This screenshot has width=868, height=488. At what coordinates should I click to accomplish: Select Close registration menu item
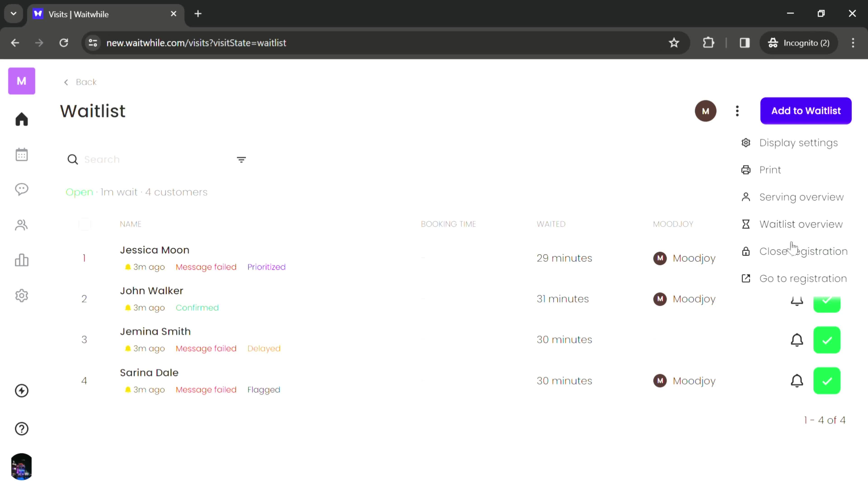tap(794, 251)
